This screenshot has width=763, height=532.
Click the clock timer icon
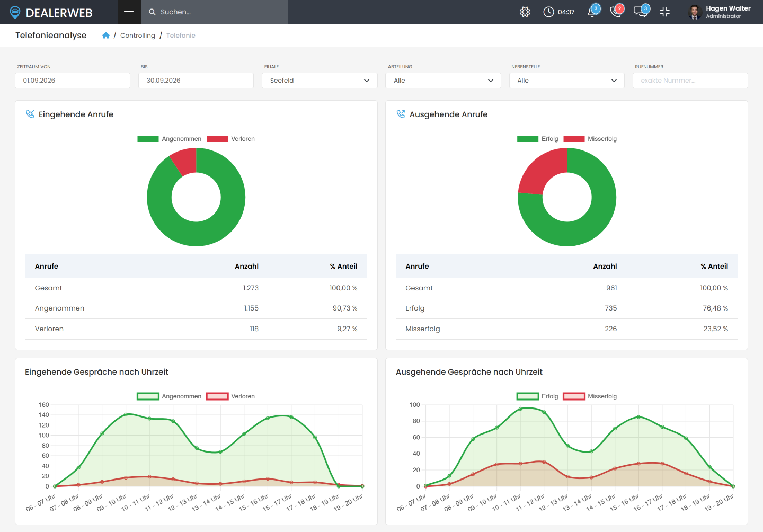pyautogui.click(x=548, y=12)
